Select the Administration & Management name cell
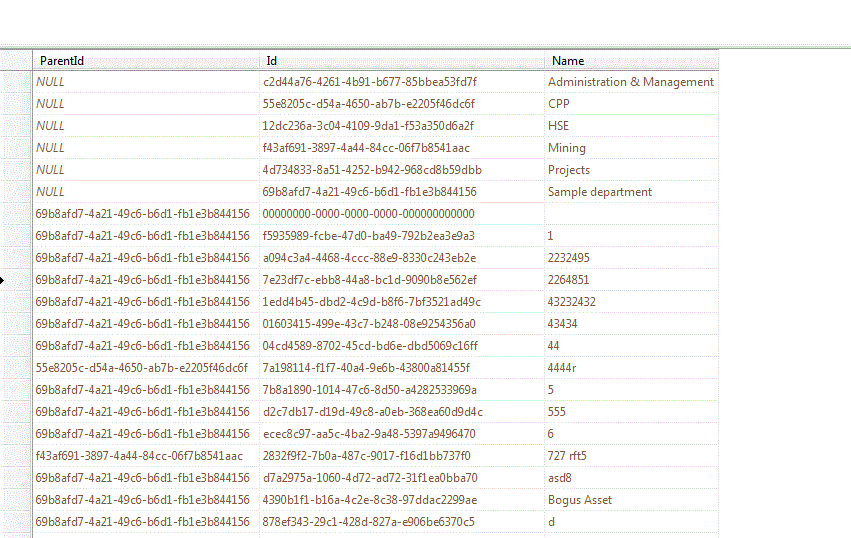This screenshot has width=851, height=538. click(x=630, y=82)
